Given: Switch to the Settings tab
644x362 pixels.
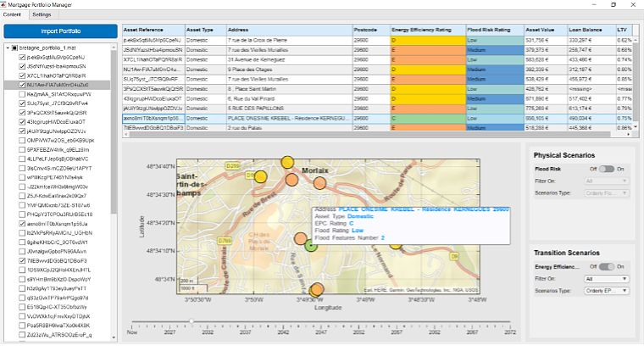Looking at the screenshot, I should (41, 15).
